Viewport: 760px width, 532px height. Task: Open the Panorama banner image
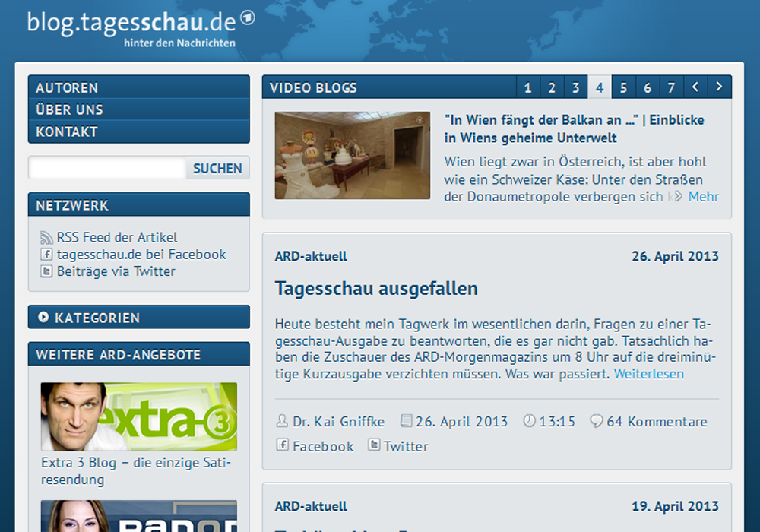coord(139,516)
